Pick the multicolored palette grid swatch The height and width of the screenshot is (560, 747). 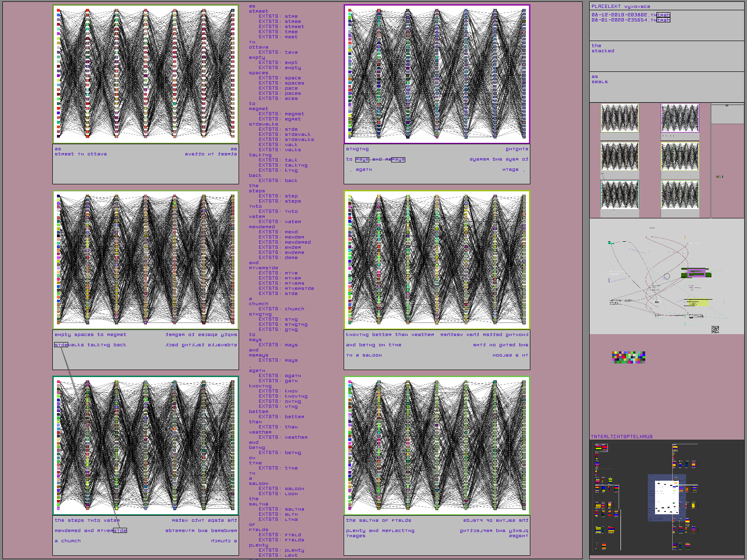[628, 357]
